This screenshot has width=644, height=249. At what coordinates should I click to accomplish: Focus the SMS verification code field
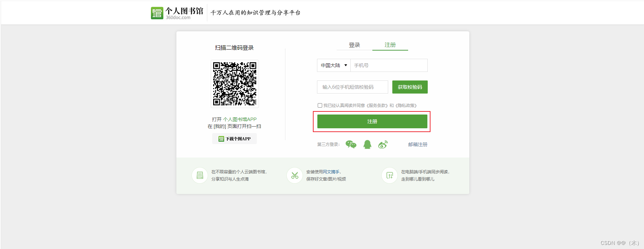[x=352, y=87]
